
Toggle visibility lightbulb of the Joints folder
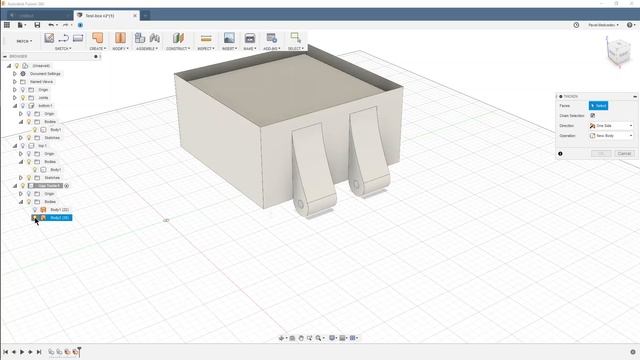point(23,98)
